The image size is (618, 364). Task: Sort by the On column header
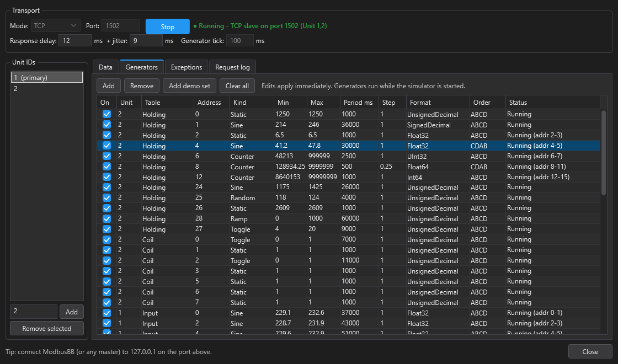pos(107,103)
